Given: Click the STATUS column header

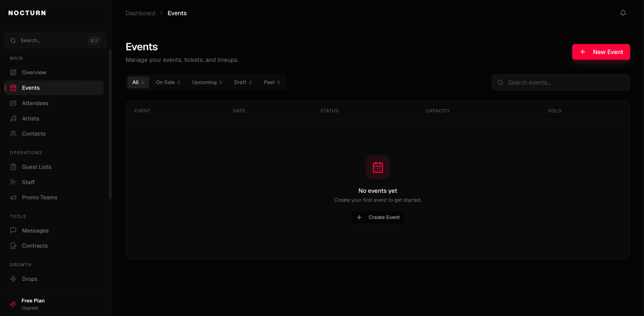Looking at the screenshot, I should (329, 111).
